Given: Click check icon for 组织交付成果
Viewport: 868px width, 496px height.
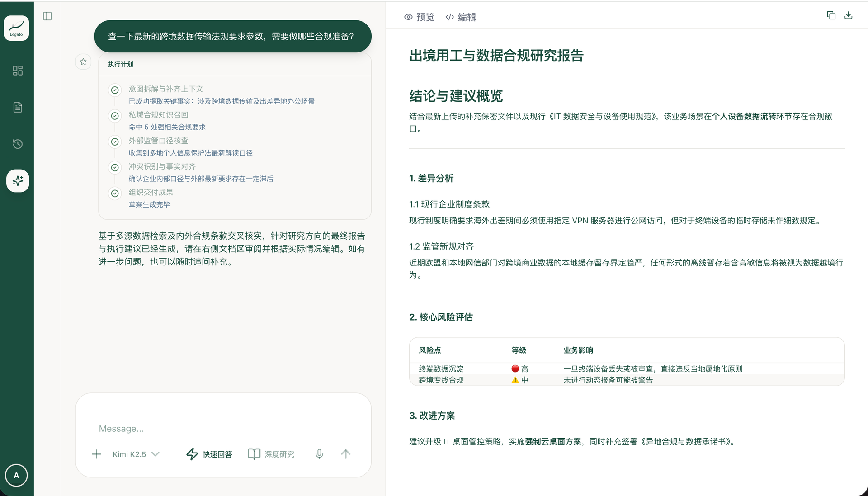Looking at the screenshot, I should point(115,193).
